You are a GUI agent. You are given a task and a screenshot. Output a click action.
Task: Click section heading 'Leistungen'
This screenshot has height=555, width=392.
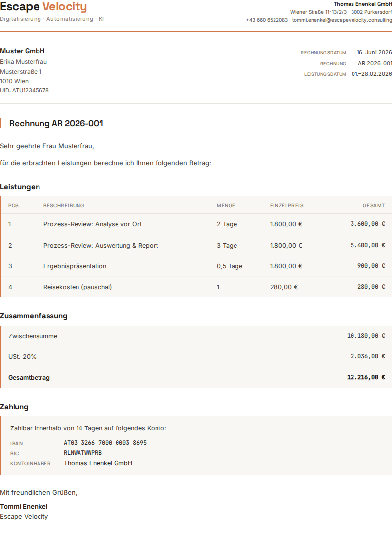tap(20, 187)
